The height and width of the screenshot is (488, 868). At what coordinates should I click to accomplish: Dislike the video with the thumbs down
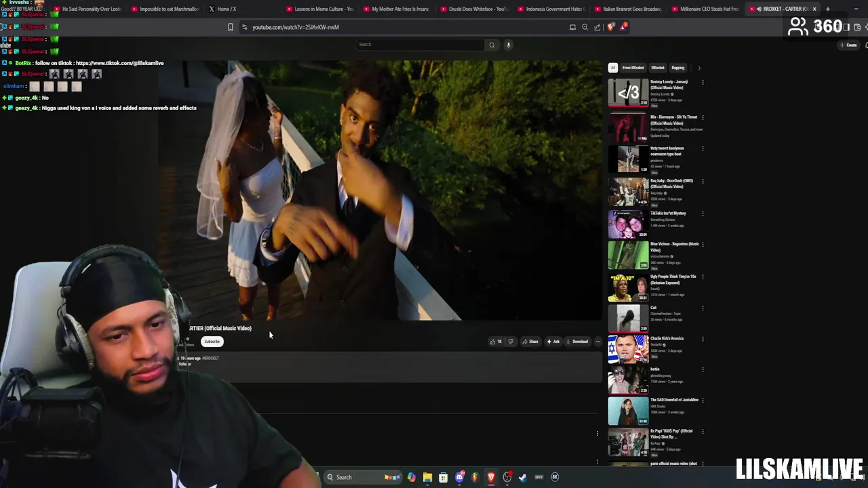pos(511,342)
